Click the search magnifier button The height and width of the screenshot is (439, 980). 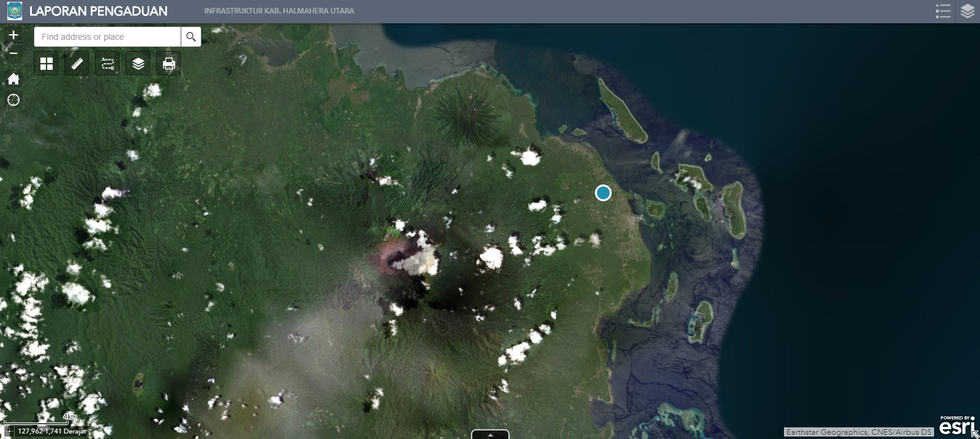(191, 37)
